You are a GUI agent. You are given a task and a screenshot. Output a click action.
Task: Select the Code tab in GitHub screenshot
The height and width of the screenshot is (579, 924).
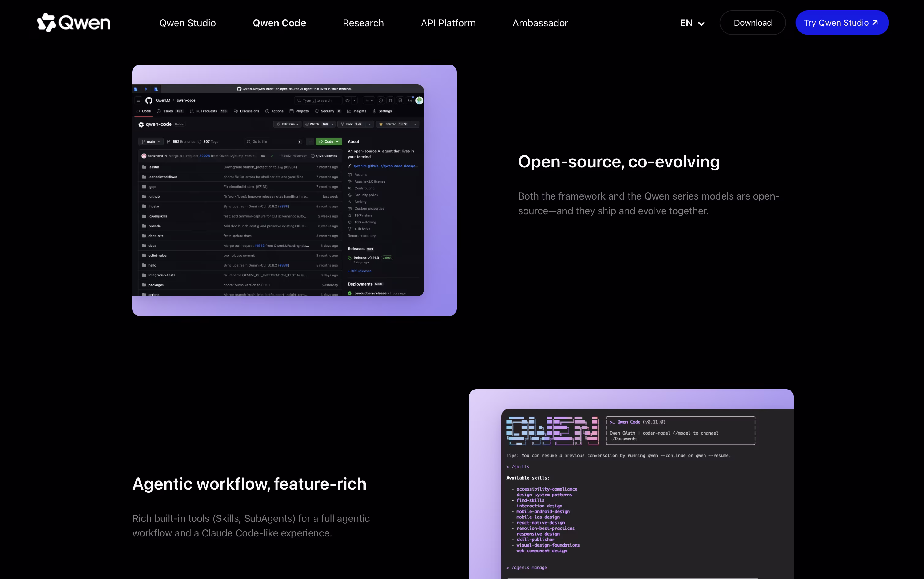(x=144, y=111)
